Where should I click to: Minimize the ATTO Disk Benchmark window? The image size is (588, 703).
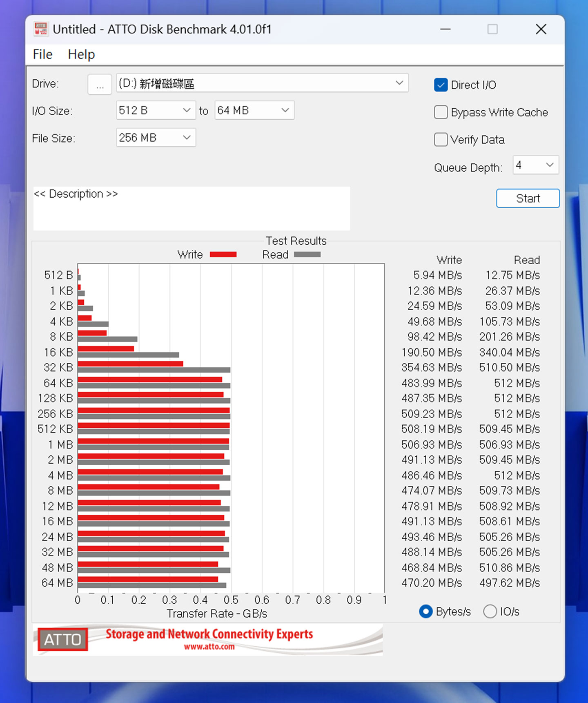pos(445,29)
